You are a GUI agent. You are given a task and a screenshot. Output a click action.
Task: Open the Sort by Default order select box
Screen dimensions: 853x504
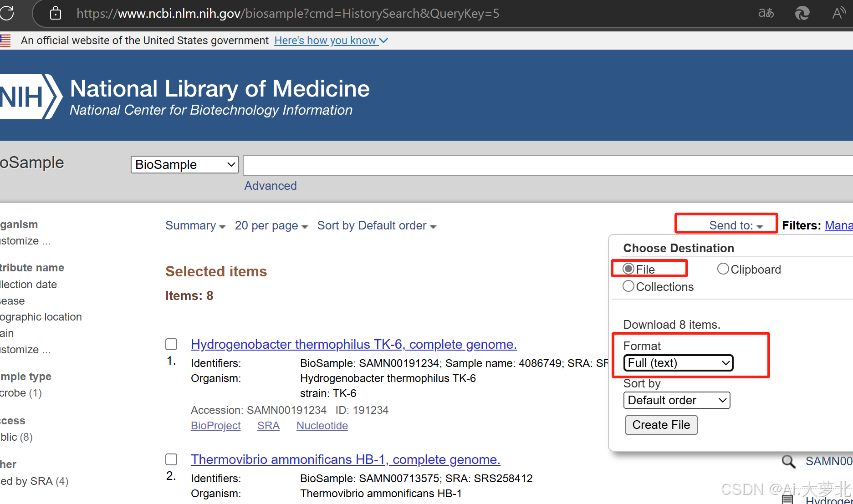677,400
